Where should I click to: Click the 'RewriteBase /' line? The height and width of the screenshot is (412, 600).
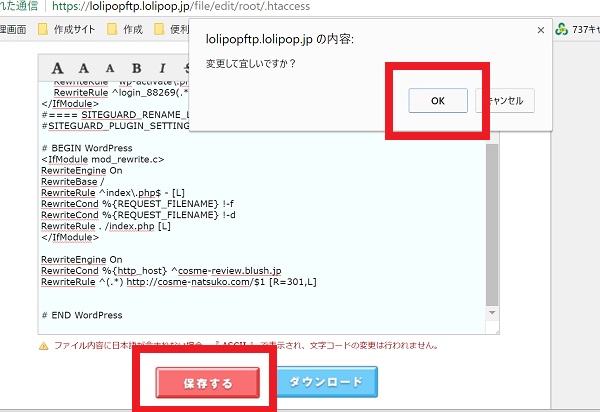point(73,182)
